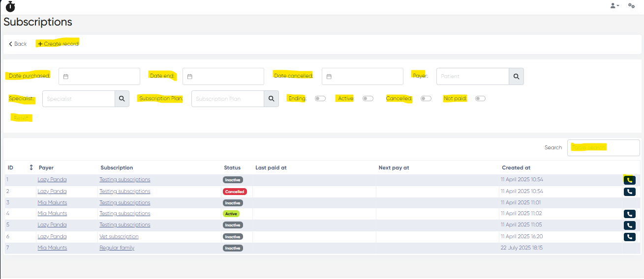Click phone icon for Vet subscription row
Screen dimensions: 644x279
(629, 237)
